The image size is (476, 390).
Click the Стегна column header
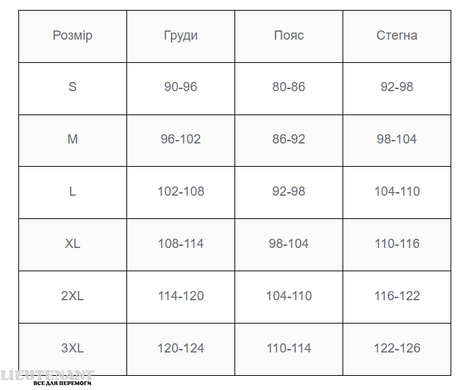point(397,35)
